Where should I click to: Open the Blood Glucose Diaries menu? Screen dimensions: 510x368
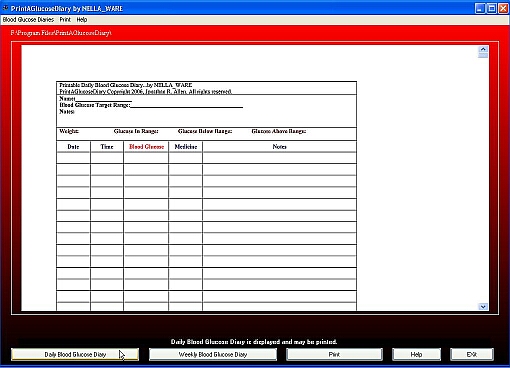pos(28,20)
